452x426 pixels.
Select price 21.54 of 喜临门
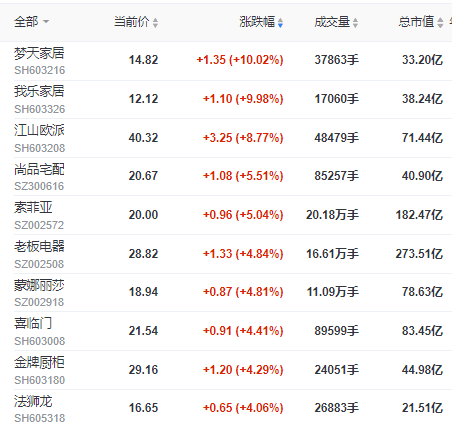point(143,331)
